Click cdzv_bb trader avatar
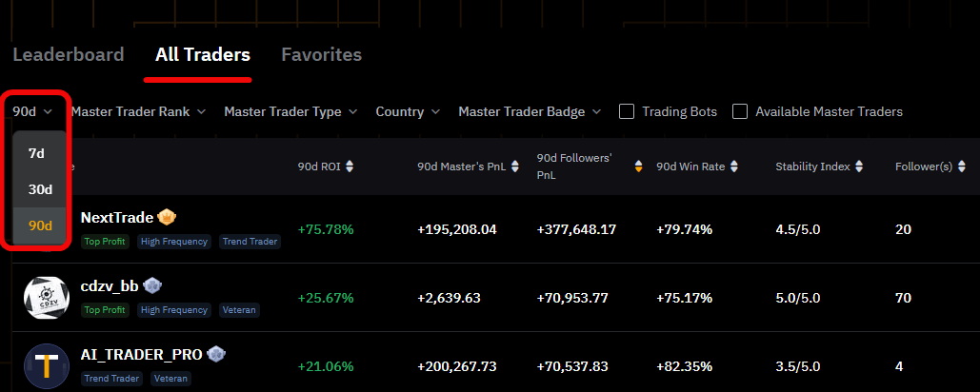 coord(47,298)
